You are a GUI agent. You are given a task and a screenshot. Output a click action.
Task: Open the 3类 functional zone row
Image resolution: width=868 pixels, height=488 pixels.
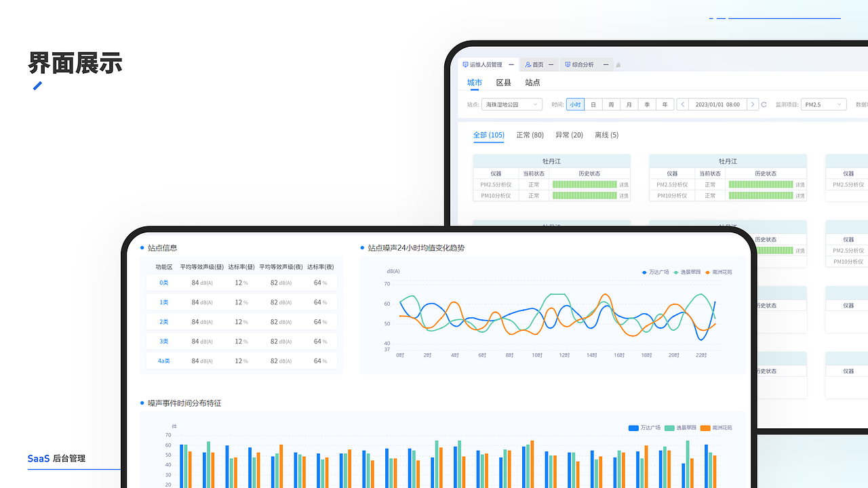tap(241, 342)
